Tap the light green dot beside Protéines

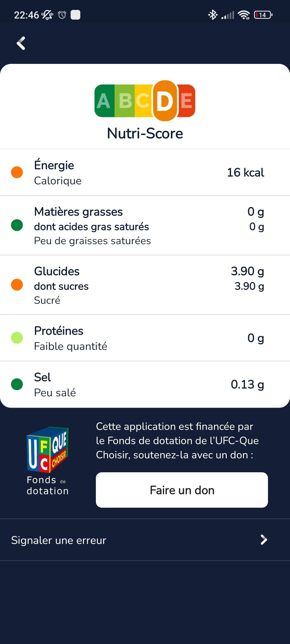tap(17, 338)
